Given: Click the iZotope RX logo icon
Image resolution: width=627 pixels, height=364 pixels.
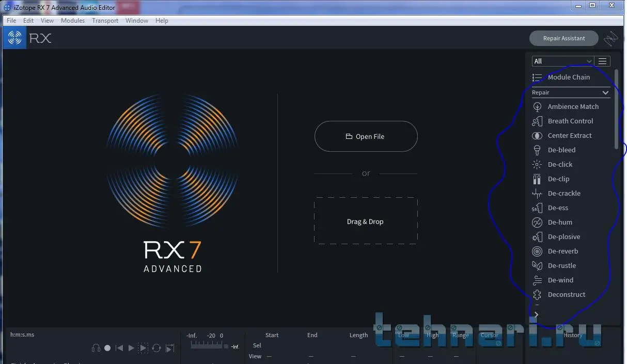Looking at the screenshot, I should pyautogui.click(x=15, y=38).
